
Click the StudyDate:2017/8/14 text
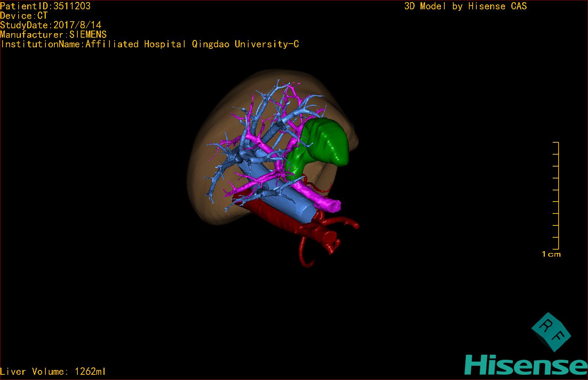click(51, 25)
